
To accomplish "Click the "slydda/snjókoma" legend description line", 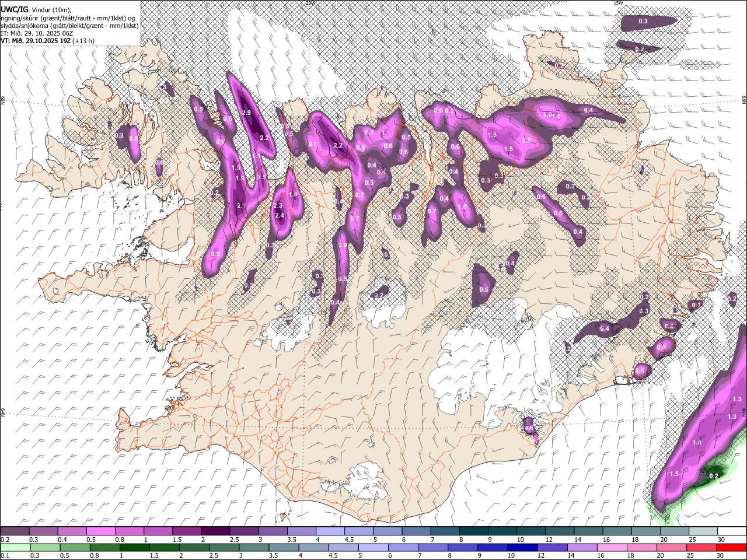I will click(x=69, y=26).
